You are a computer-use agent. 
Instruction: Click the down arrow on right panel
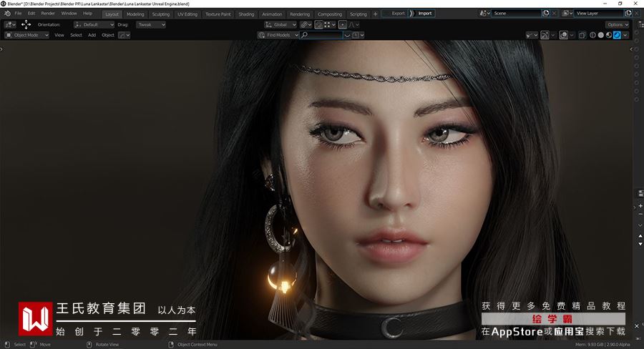(x=640, y=244)
